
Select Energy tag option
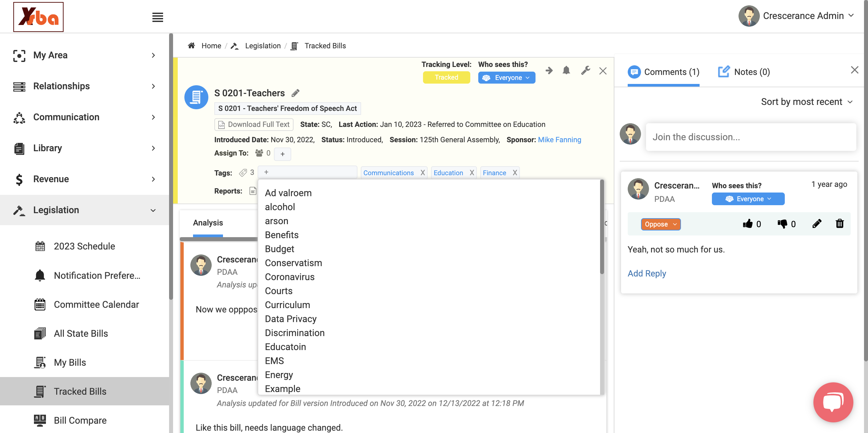point(279,375)
